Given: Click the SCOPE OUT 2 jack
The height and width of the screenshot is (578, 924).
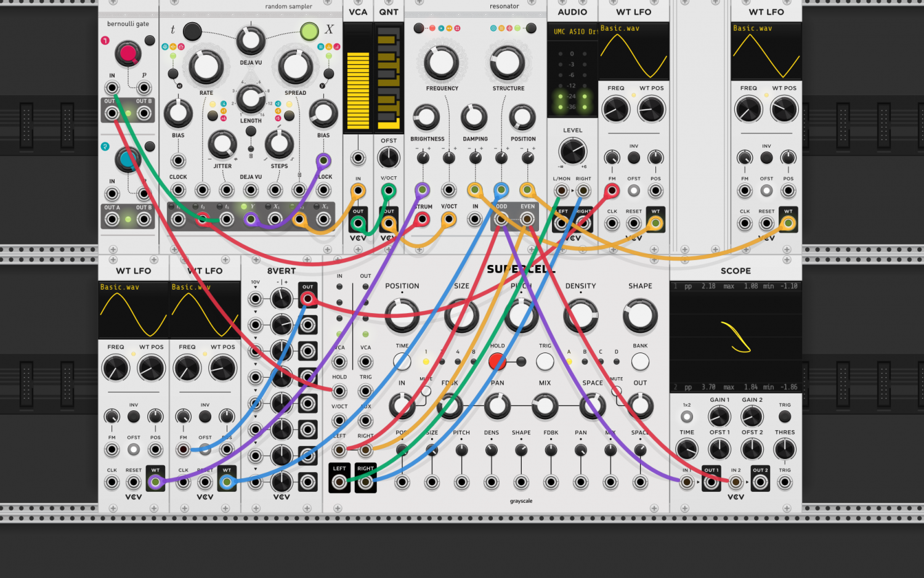Looking at the screenshot, I should [x=760, y=482].
